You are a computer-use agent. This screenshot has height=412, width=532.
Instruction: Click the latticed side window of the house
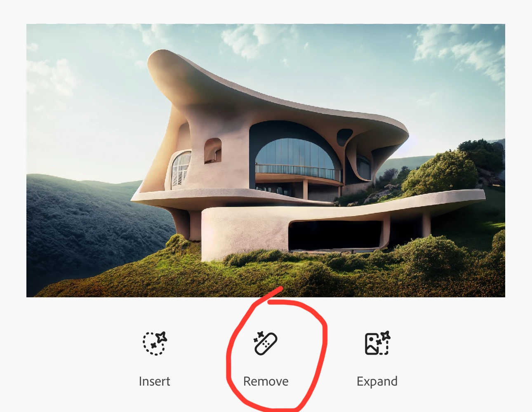click(181, 168)
